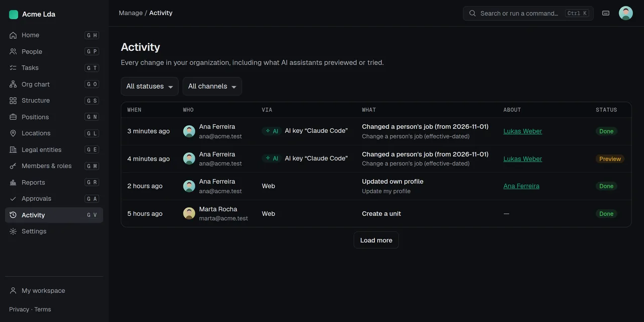Click the Settings gear icon
The width and height of the screenshot is (644, 322).
click(13, 231)
